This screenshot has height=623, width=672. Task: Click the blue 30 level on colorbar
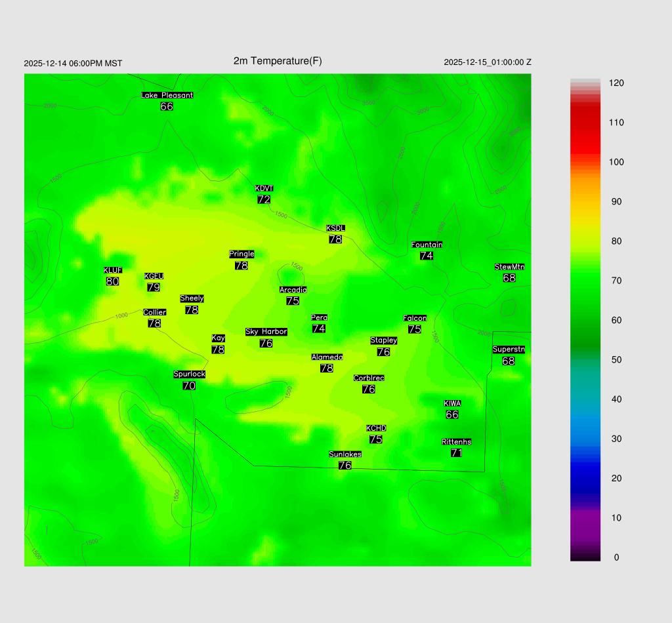[585, 439]
